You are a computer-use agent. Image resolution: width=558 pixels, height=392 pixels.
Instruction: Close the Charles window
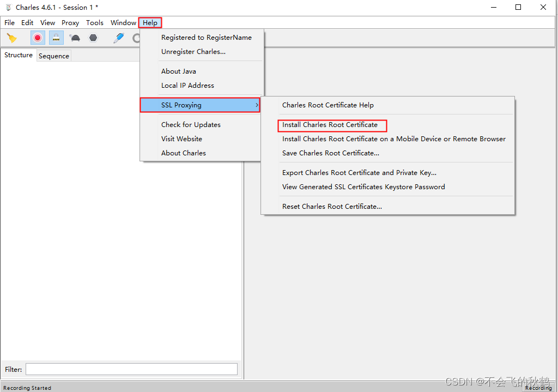click(x=543, y=8)
